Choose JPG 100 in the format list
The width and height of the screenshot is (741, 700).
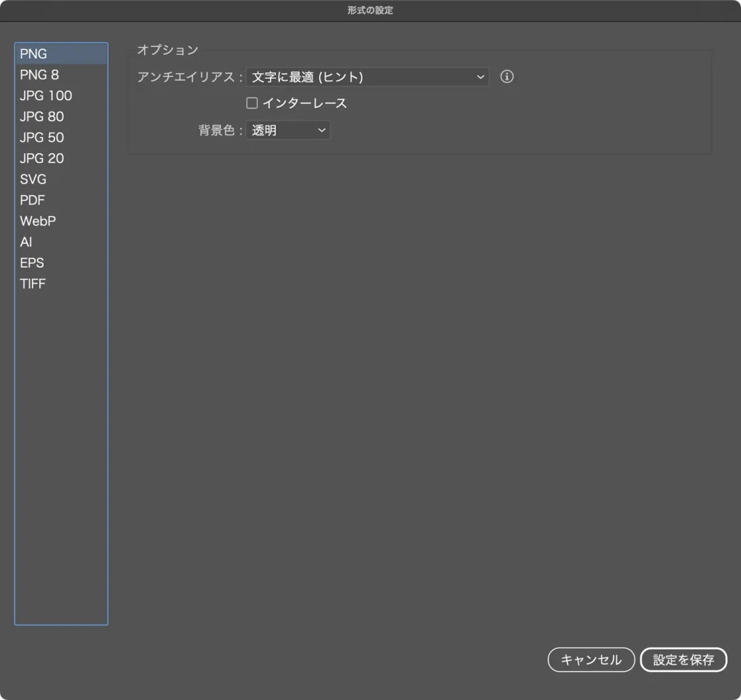pos(61,95)
